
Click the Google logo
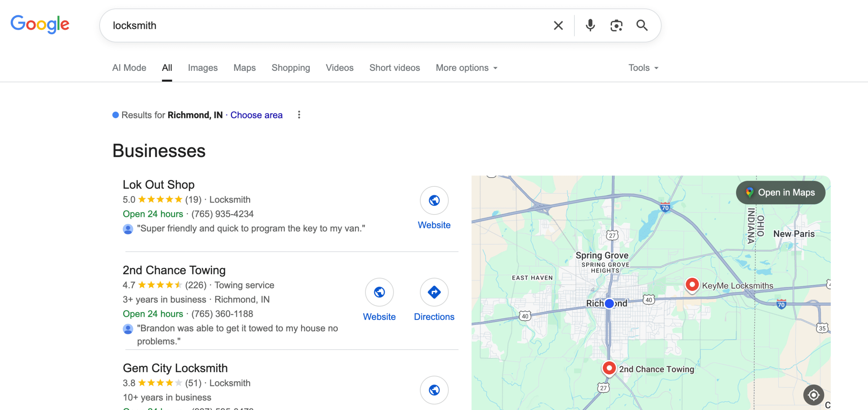(40, 24)
